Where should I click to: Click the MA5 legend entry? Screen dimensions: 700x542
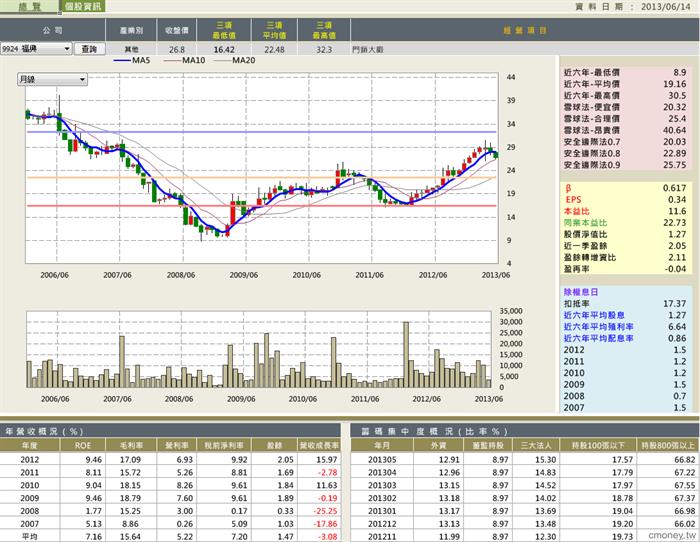(x=132, y=60)
